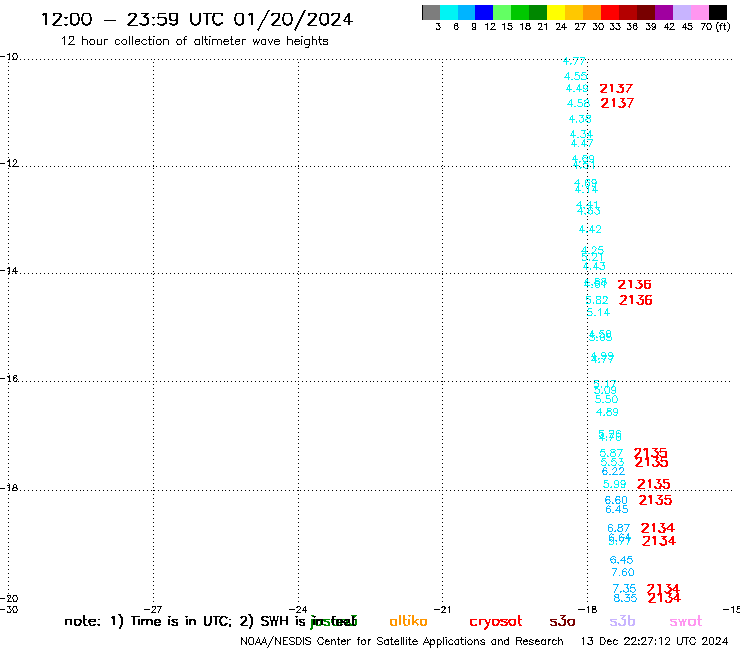This screenshot has height=650, width=740.
Task: Click the wave height value 4.38
Action: tap(580, 119)
